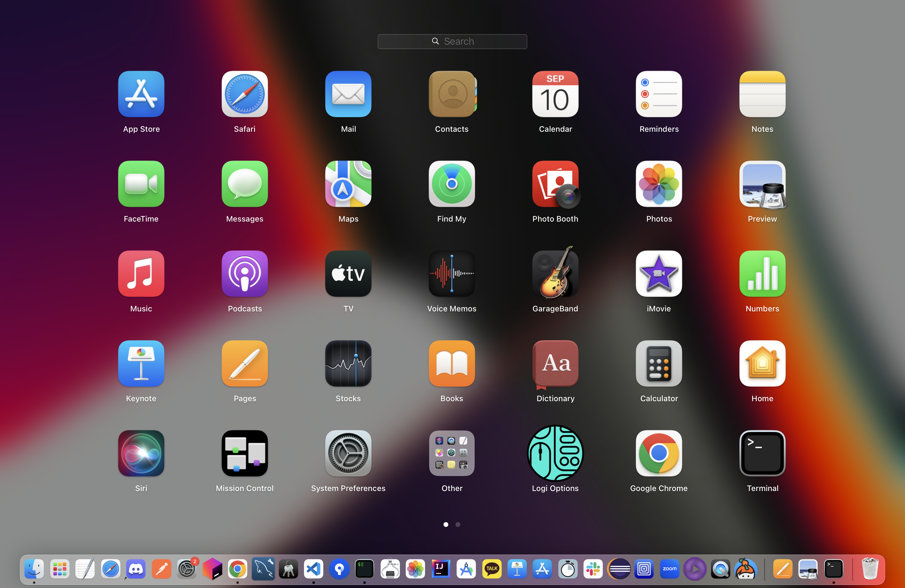Screen dimensions: 905x588
Task: Open the Stocks app
Action: (x=348, y=363)
